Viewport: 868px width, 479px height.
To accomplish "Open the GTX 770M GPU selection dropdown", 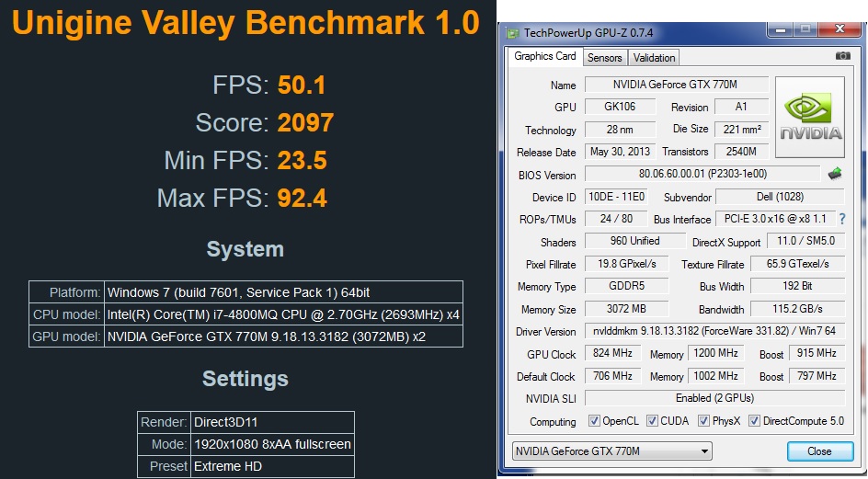I will 612,451.
